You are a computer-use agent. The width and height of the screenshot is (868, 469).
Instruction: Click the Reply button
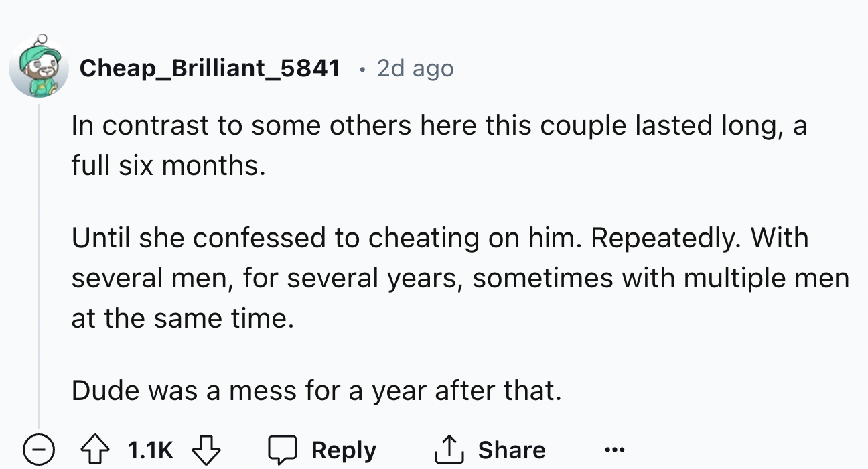point(344,449)
